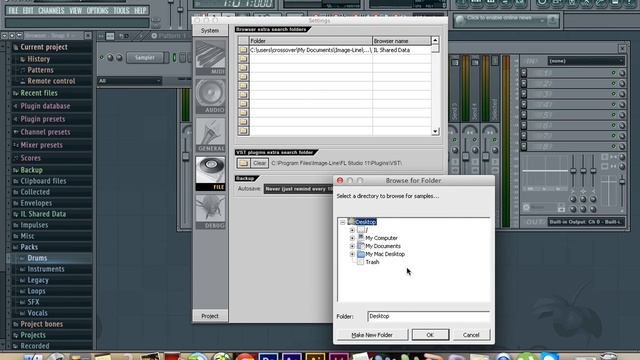Collapse the Desktop node in folder tree
Viewport: 640px width, 360px height.
[x=342, y=222]
